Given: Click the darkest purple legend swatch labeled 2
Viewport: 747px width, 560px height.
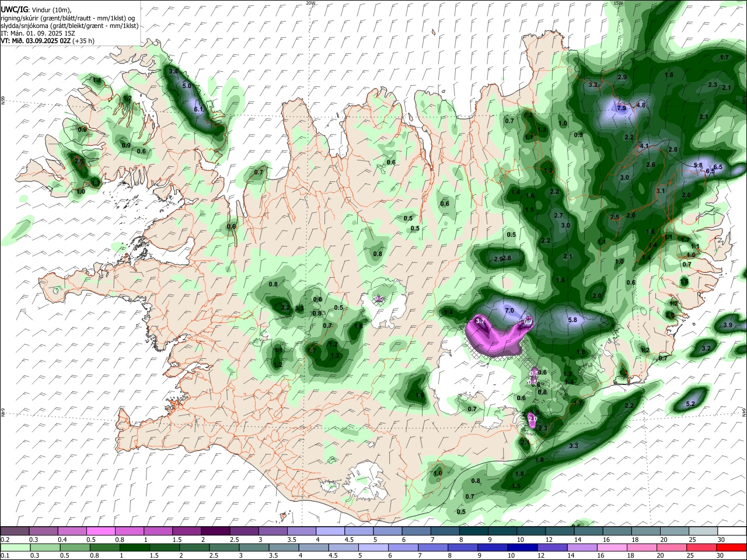Looking at the screenshot, I should coord(215,531).
